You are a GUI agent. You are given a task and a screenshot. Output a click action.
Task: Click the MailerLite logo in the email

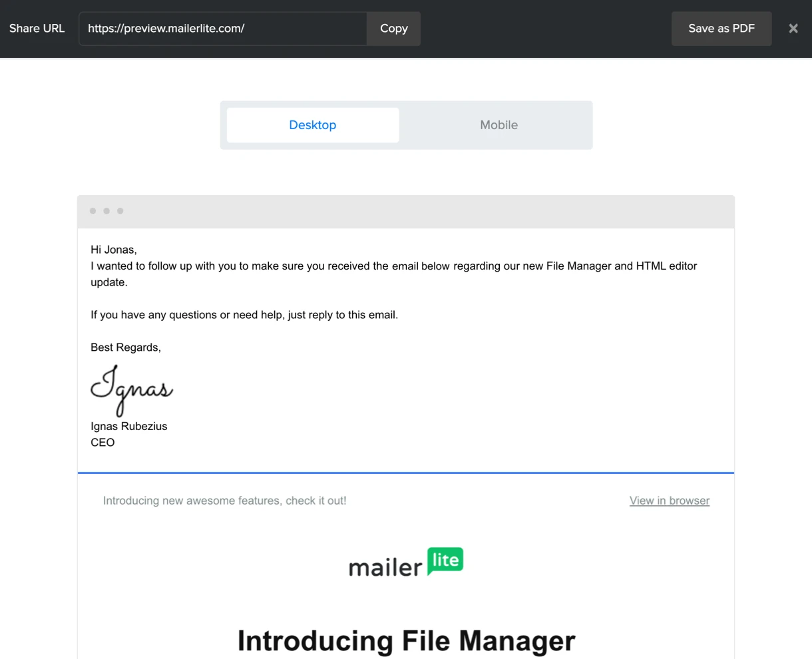(405, 562)
